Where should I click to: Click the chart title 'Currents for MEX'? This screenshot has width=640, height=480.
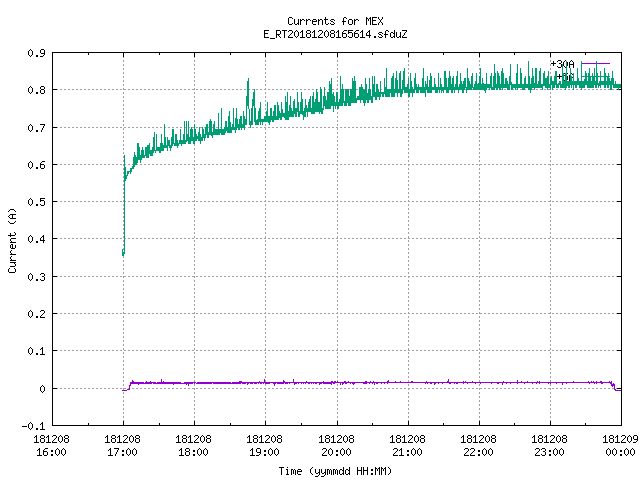tap(335, 21)
